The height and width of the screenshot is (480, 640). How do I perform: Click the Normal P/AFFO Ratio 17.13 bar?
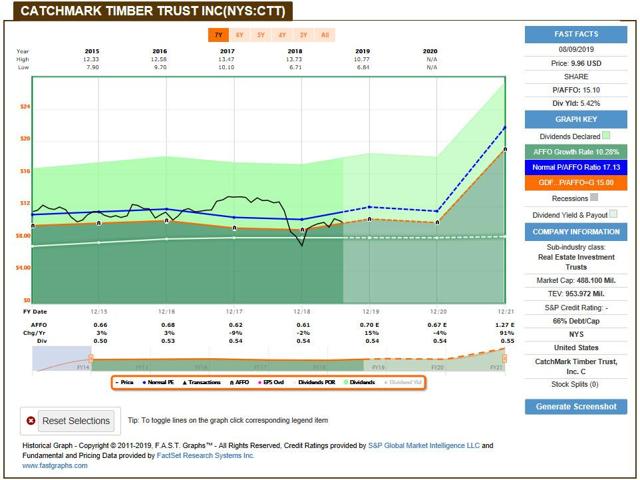576,167
